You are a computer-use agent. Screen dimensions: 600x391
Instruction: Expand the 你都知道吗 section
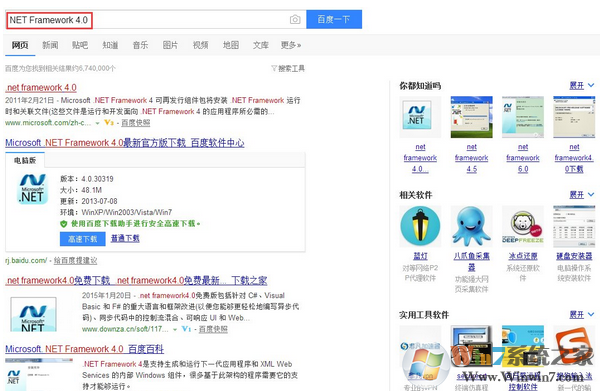[581, 85]
